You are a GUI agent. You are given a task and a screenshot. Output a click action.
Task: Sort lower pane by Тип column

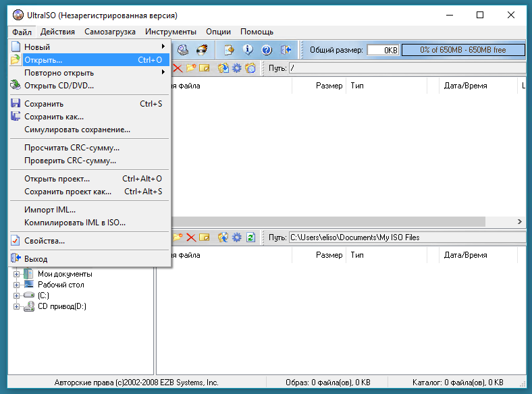[386, 255]
